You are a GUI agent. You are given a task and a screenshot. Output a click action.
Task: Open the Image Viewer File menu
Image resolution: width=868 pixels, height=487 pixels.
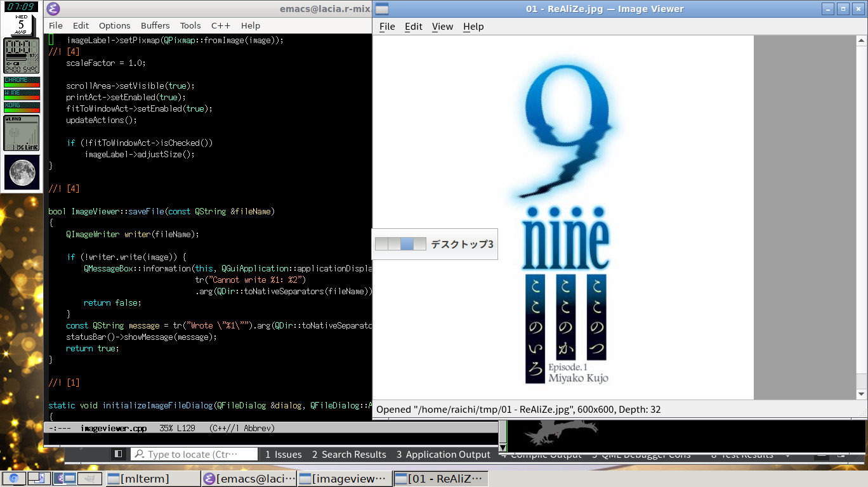(x=387, y=26)
